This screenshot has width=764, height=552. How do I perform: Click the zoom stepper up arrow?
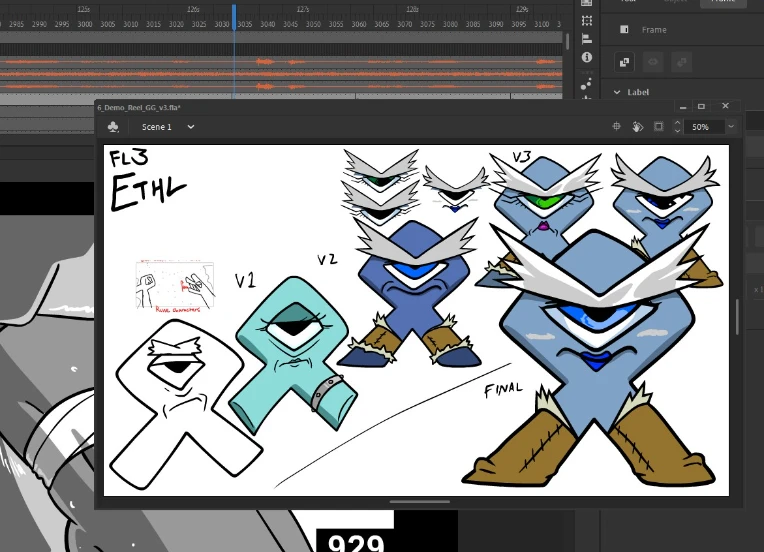[677, 123]
